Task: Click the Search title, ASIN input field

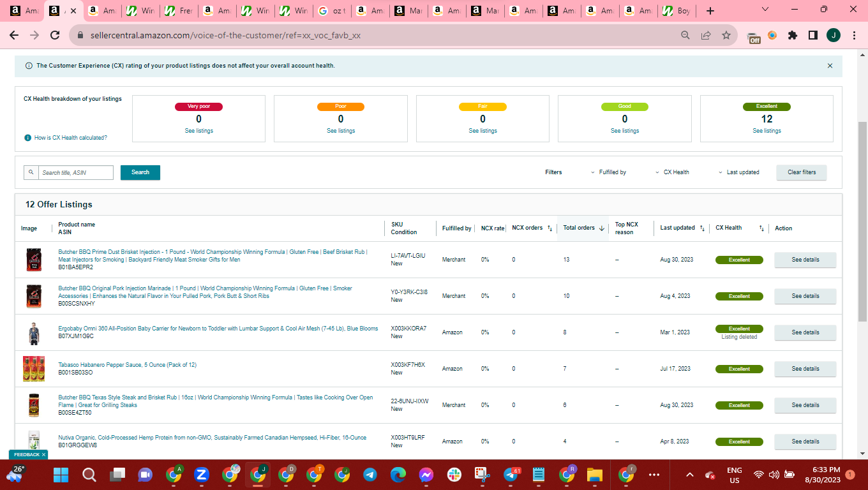Action: pos(77,172)
